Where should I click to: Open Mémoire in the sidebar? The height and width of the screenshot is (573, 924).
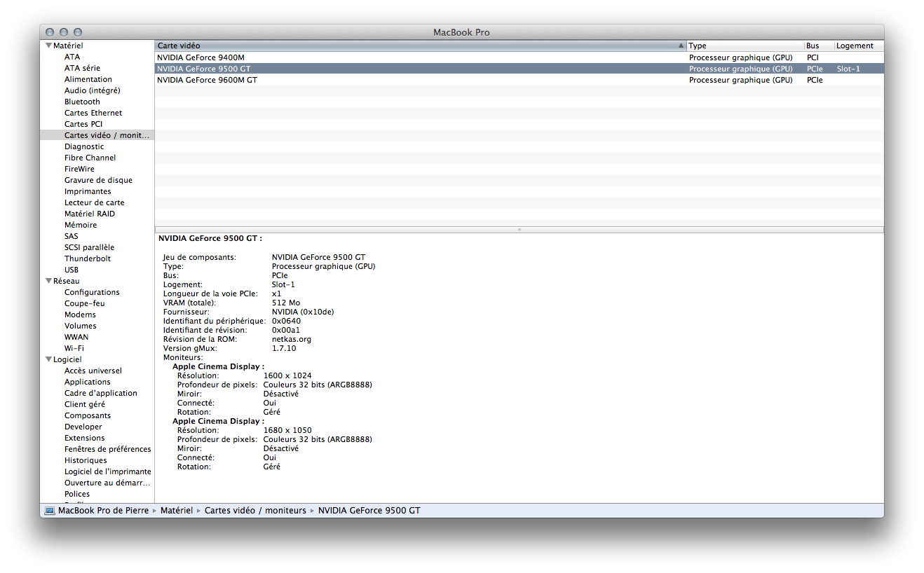pyautogui.click(x=81, y=225)
